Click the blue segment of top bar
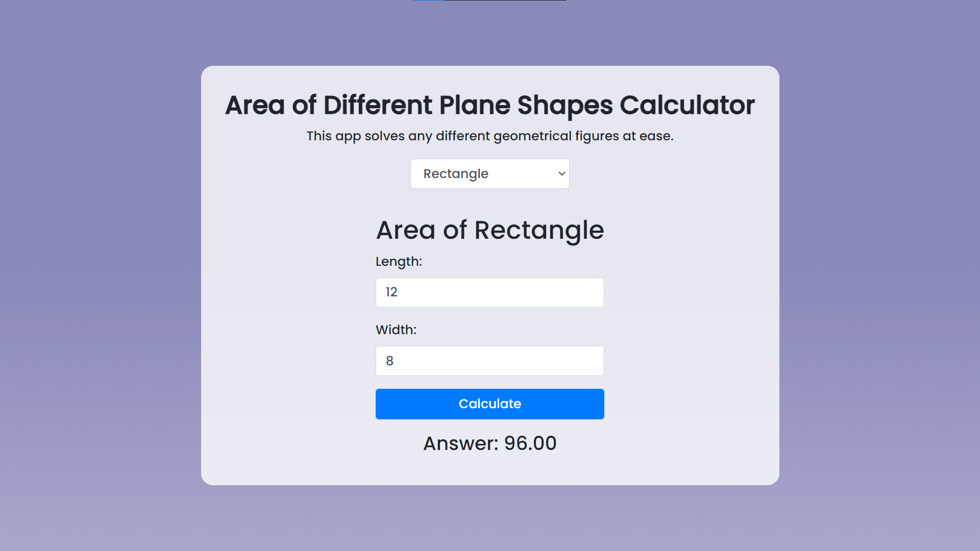 click(428, 1)
